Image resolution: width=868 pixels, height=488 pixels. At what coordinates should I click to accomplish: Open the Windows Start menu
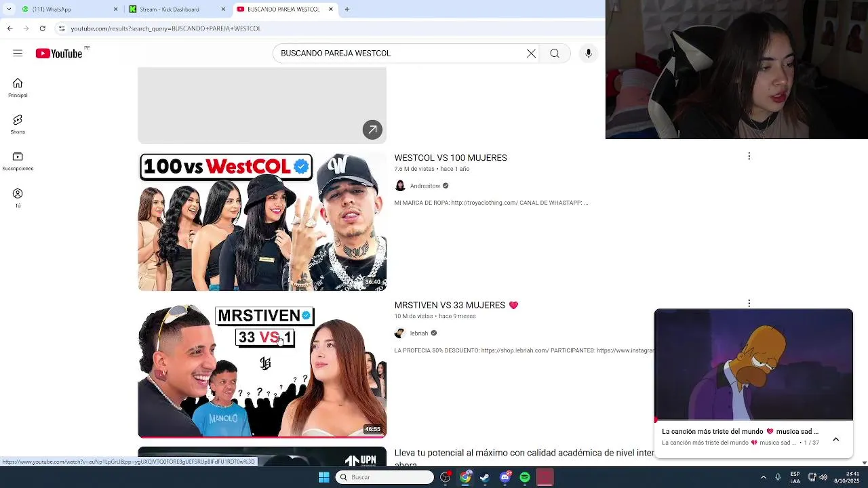(323, 477)
